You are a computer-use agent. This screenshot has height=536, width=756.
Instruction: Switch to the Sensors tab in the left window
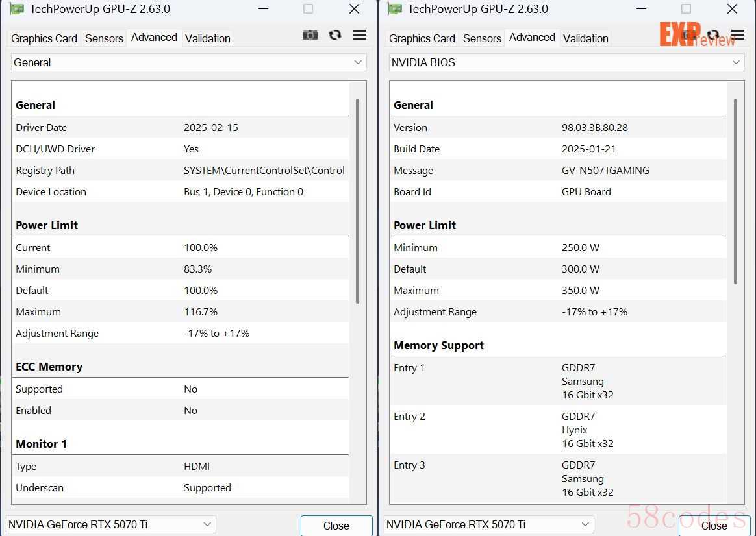pos(104,38)
